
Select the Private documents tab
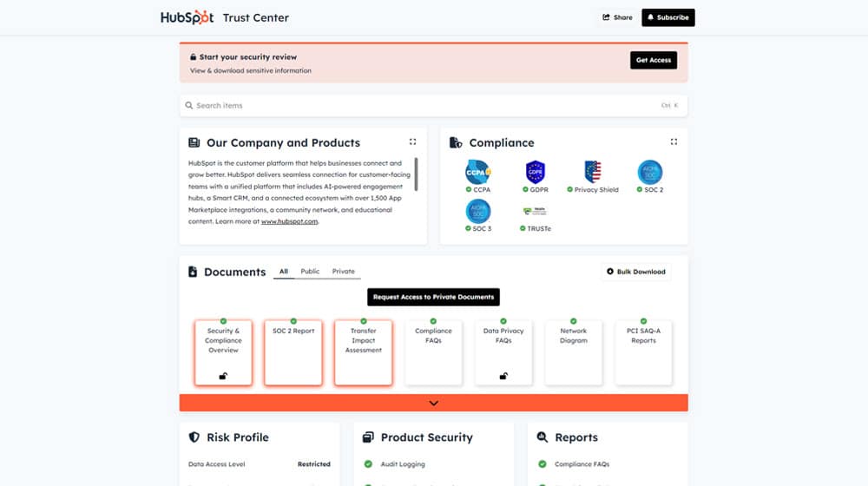tap(343, 272)
